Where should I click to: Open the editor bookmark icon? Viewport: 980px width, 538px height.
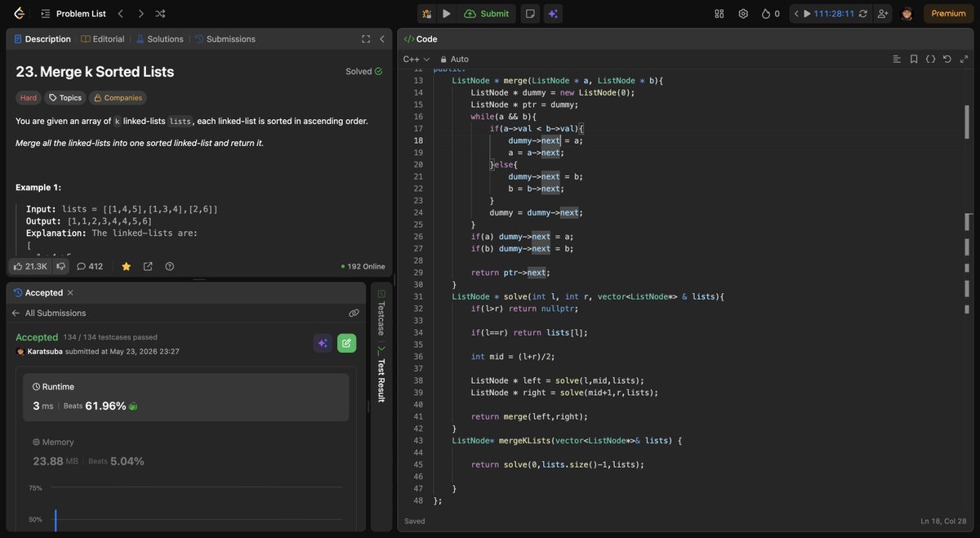[914, 59]
